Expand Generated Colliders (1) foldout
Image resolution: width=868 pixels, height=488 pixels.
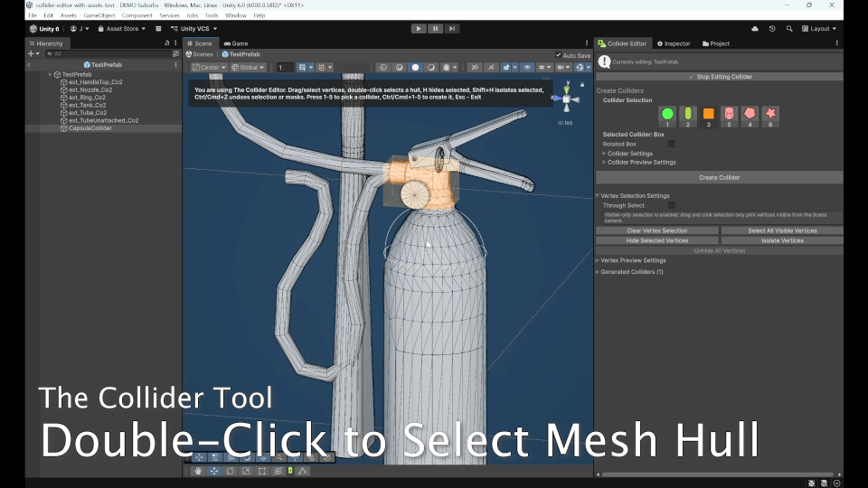(x=598, y=272)
